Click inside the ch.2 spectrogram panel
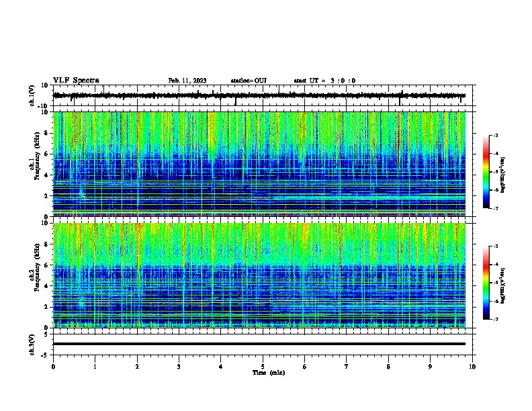Image resolution: width=532 pixels, height=411 pixels. click(259, 275)
